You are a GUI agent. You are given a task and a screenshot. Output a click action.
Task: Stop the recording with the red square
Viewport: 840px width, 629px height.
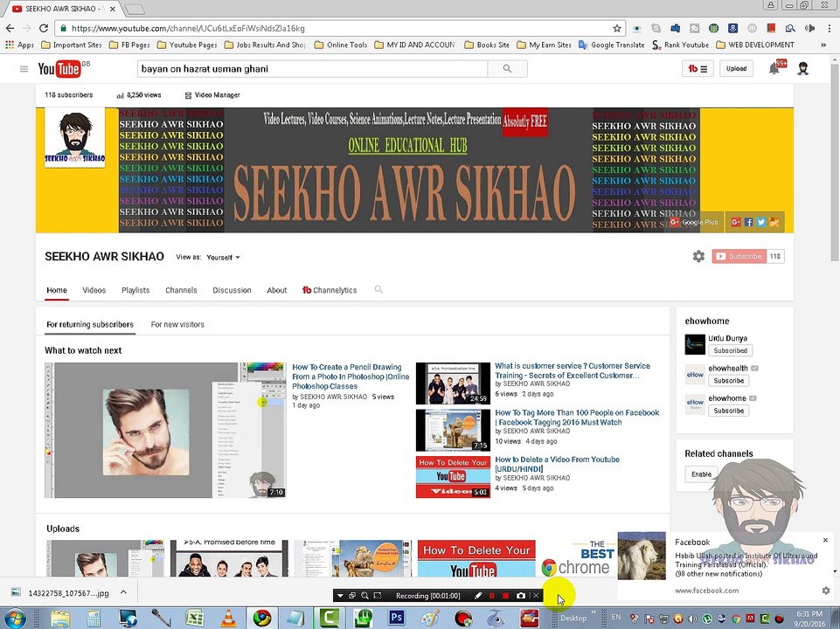(x=506, y=595)
